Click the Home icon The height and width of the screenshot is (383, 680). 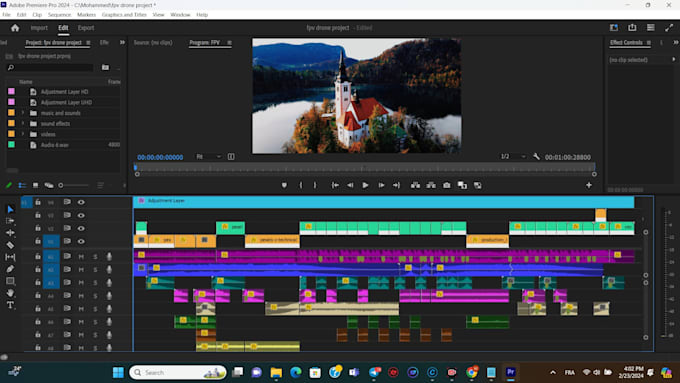point(15,28)
